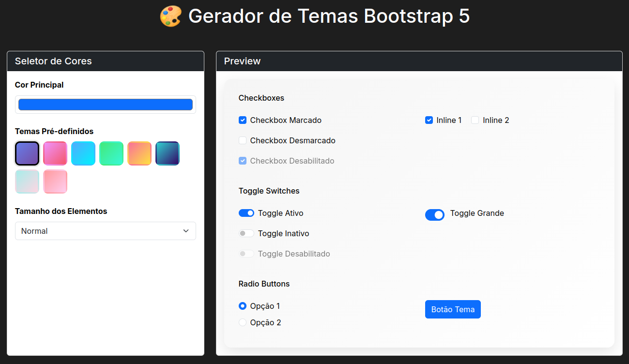This screenshot has width=629, height=364.
Task: Enable the Toggle Inativo switch
Action: pos(246,233)
